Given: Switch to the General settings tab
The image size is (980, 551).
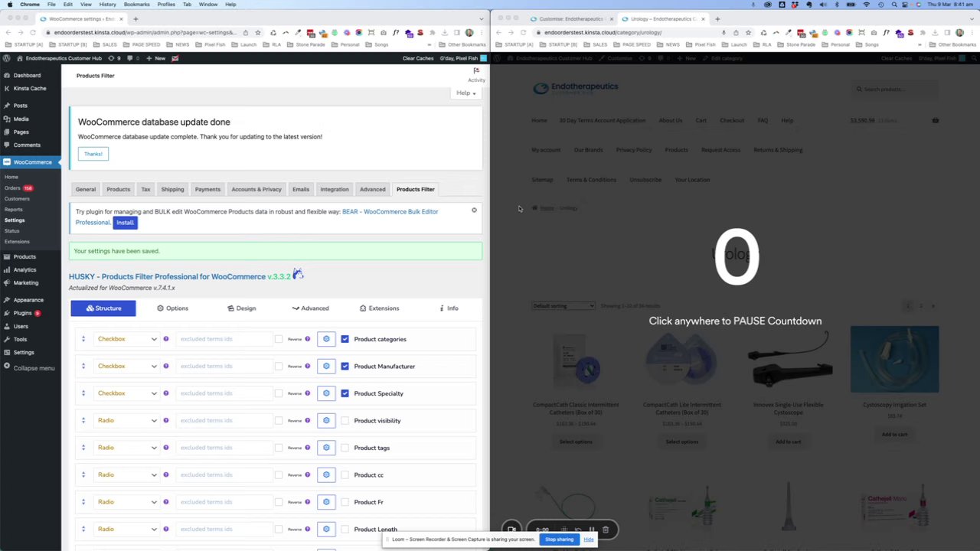Looking at the screenshot, I should [85, 189].
